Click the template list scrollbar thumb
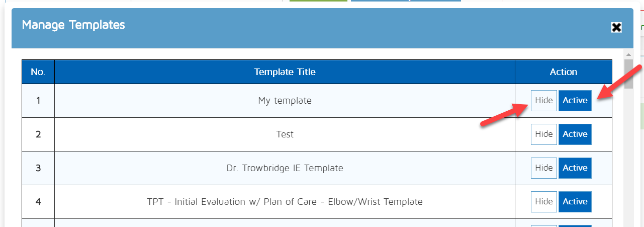The image size is (644, 227). 628,73
